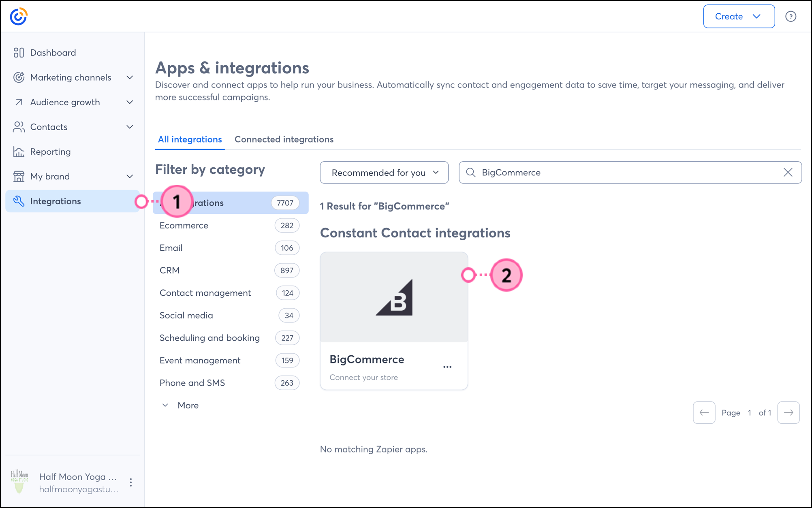Click the Integrations wrench icon
The width and height of the screenshot is (812, 508).
[19, 201]
